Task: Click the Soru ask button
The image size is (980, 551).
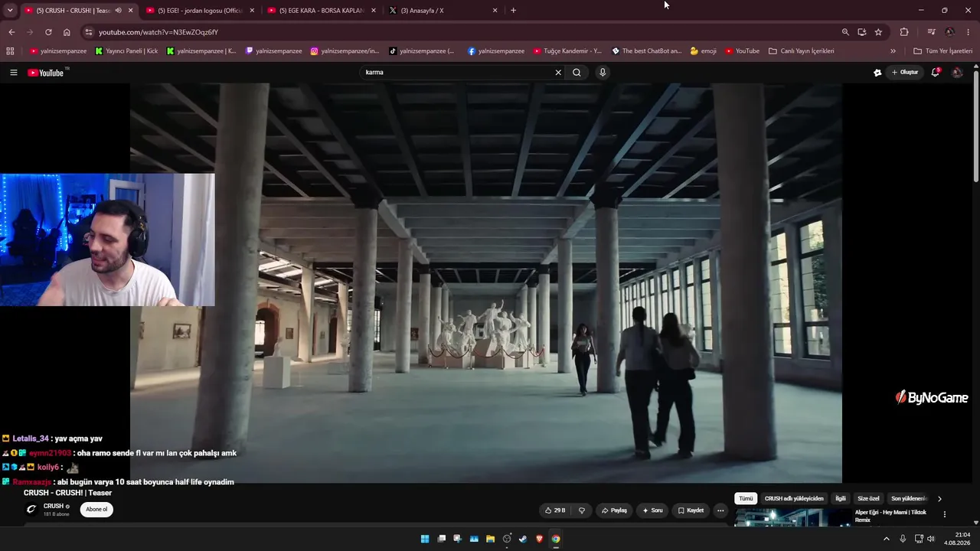Action: coord(652,510)
